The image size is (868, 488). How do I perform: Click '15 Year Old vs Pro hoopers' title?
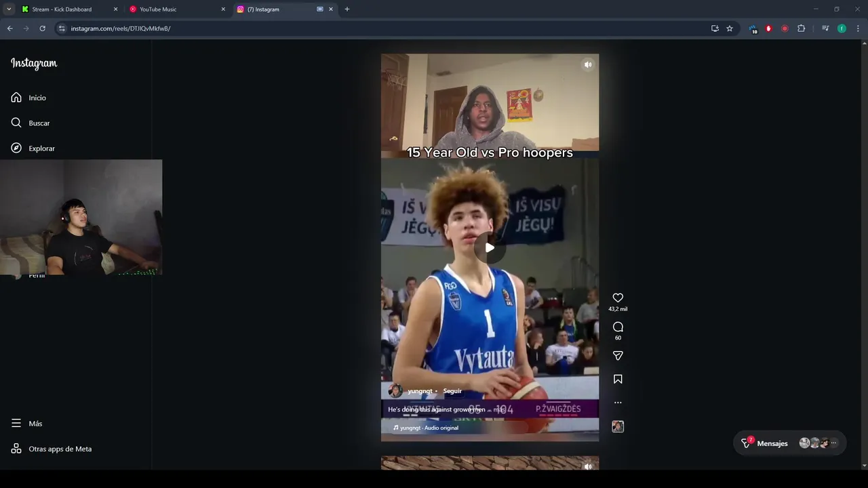click(x=490, y=152)
